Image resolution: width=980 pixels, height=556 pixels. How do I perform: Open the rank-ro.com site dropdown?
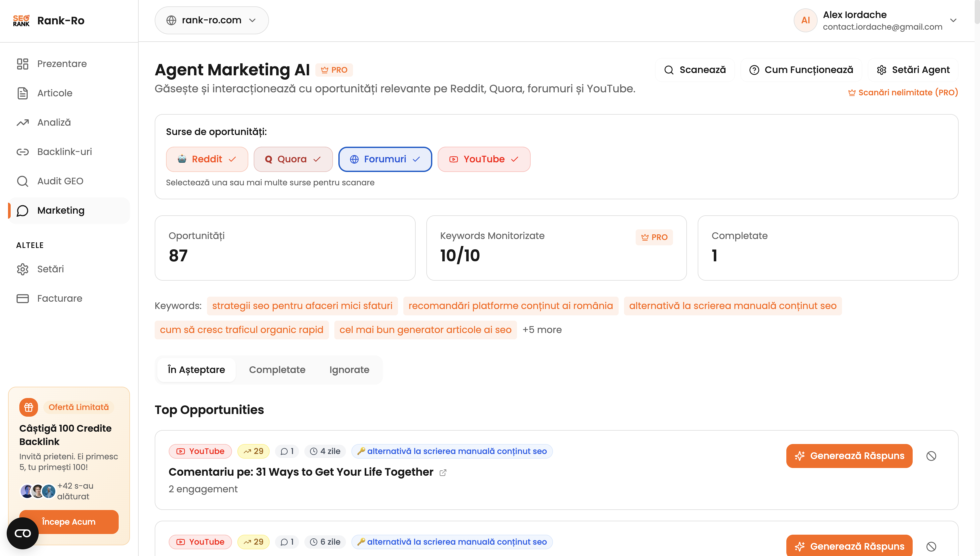click(x=211, y=20)
